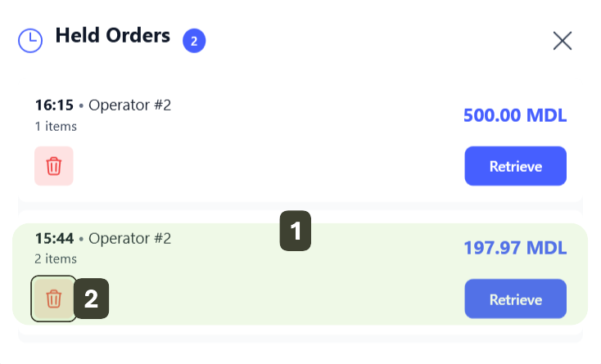
Task: Click Operator #2 on the 16:15 order
Action: coord(129,105)
